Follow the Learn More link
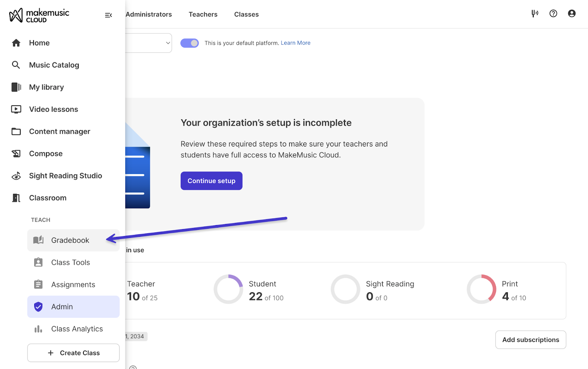588x369 pixels. click(295, 43)
